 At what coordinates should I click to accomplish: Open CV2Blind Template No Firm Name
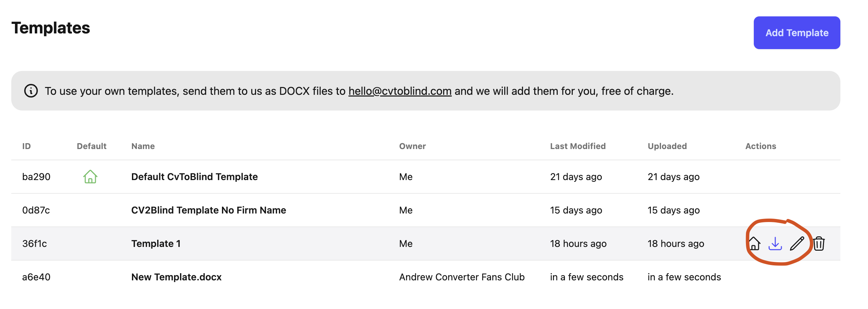pyautogui.click(x=209, y=210)
